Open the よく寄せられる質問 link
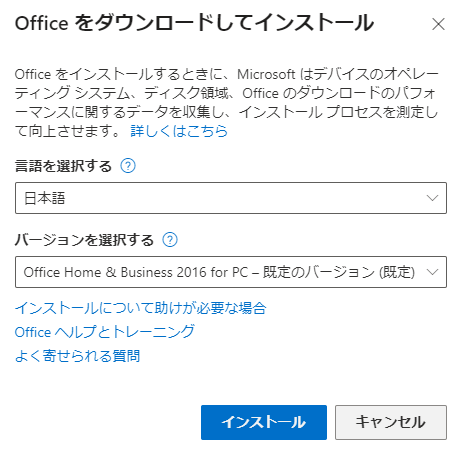Image resolution: width=465 pixels, height=461 pixels. 77,356
